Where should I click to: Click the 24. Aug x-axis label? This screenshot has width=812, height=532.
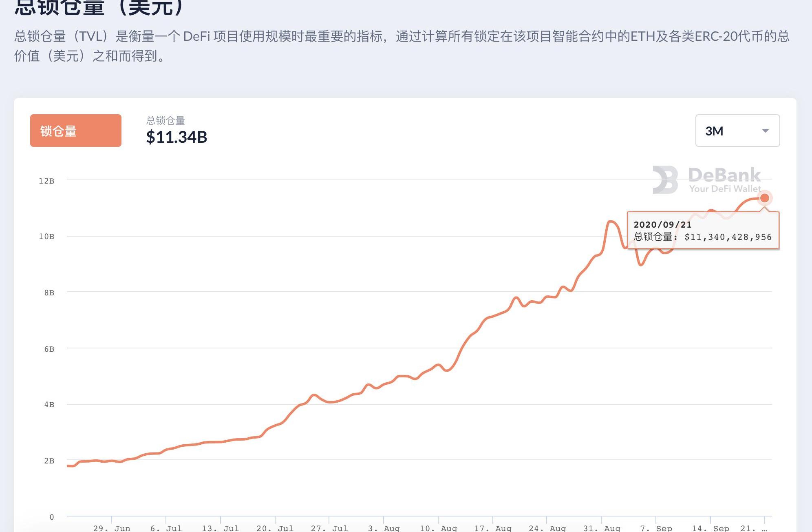547,528
